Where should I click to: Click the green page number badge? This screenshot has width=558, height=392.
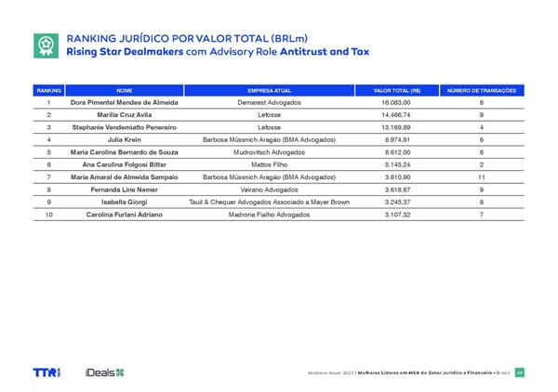click(x=520, y=372)
